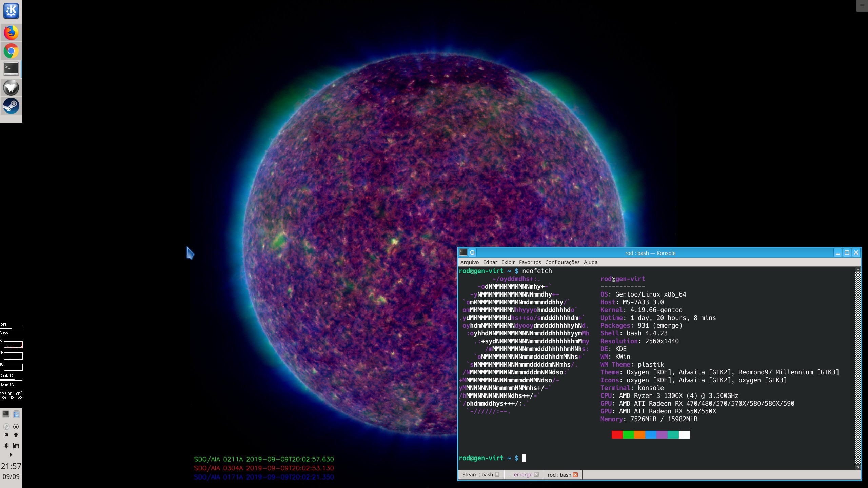Open the Configurações menu
868x488 pixels.
coord(562,262)
